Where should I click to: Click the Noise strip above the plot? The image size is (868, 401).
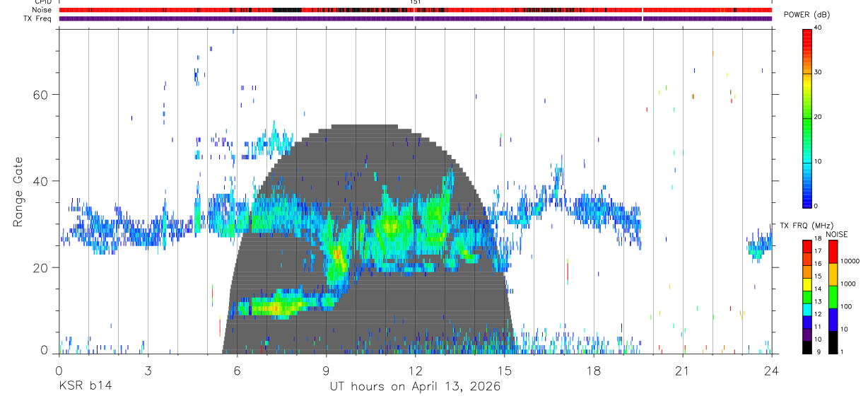tap(416, 10)
